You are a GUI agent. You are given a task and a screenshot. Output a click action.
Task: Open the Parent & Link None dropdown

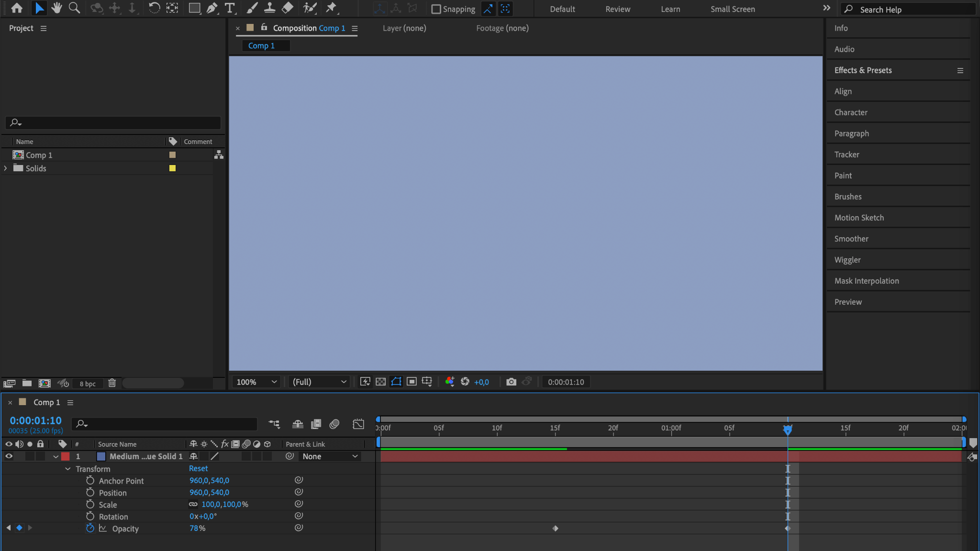[330, 456]
